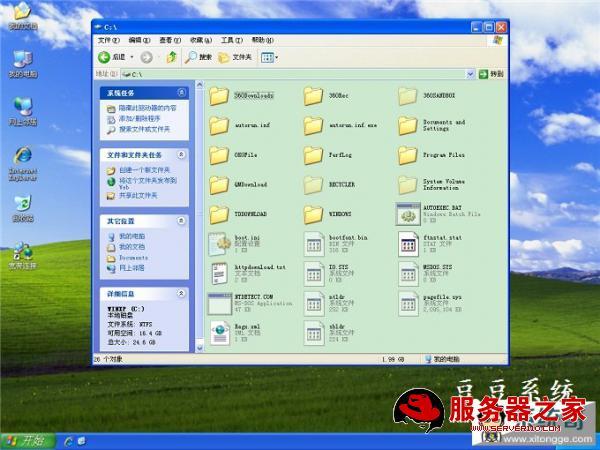Select the autorun.inf folder
600x450 pixels.
point(240,126)
